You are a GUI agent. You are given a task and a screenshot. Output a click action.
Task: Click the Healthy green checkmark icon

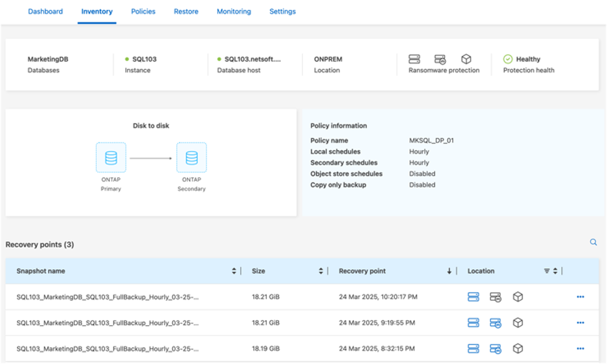(x=508, y=59)
